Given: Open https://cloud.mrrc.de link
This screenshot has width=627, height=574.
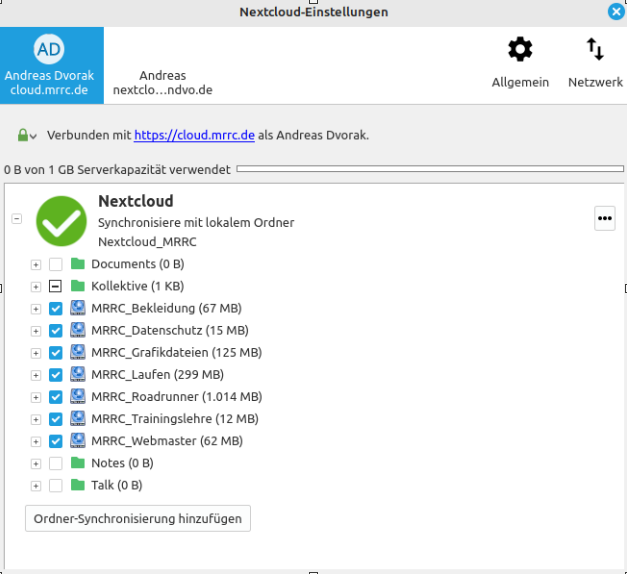Looking at the screenshot, I should click(194, 135).
